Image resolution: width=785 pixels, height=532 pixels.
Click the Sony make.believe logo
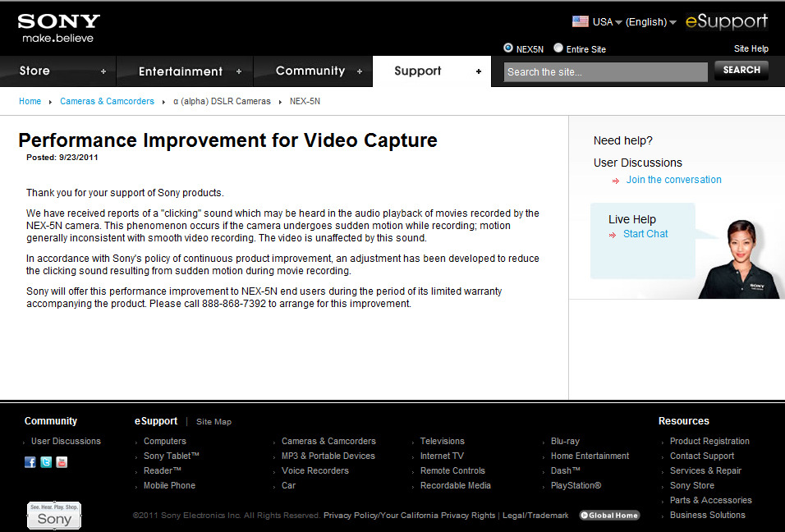click(58, 28)
